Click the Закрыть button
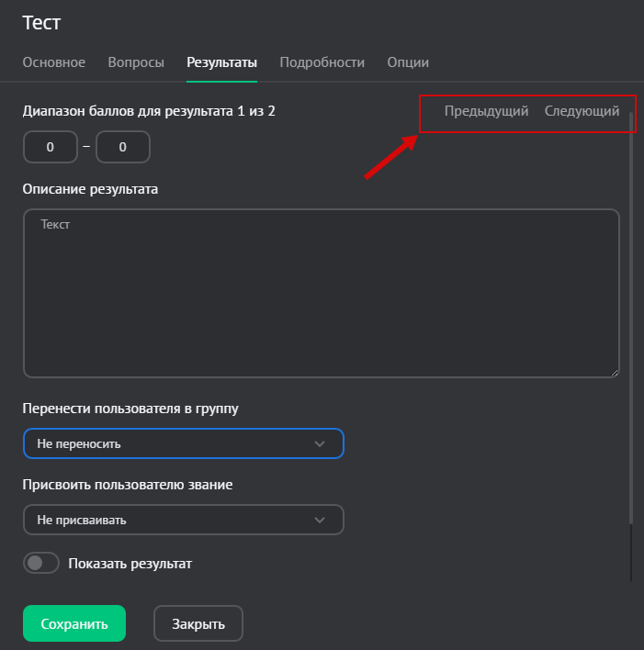The width and height of the screenshot is (644, 650). click(x=198, y=623)
